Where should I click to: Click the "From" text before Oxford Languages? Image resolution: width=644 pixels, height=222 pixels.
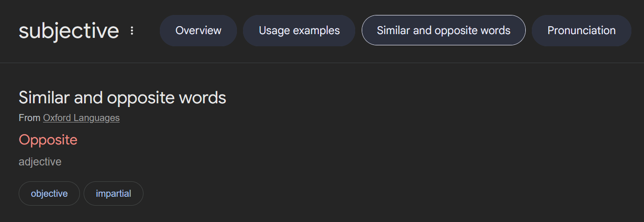click(x=29, y=118)
